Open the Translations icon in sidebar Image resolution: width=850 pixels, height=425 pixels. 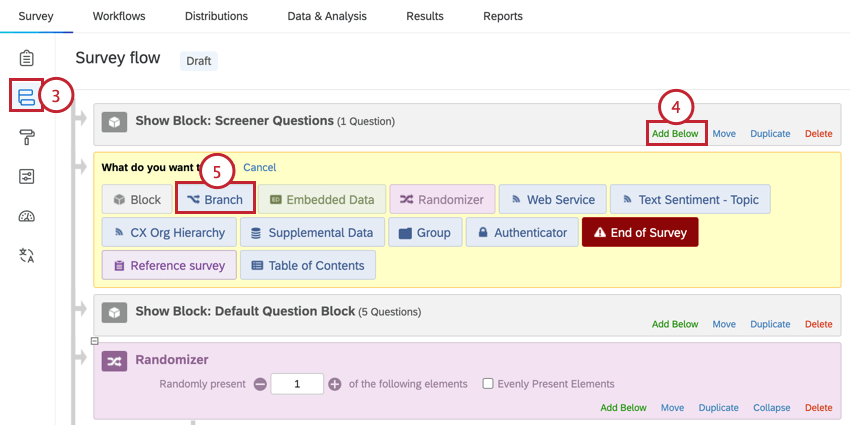(x=27, y=256)
